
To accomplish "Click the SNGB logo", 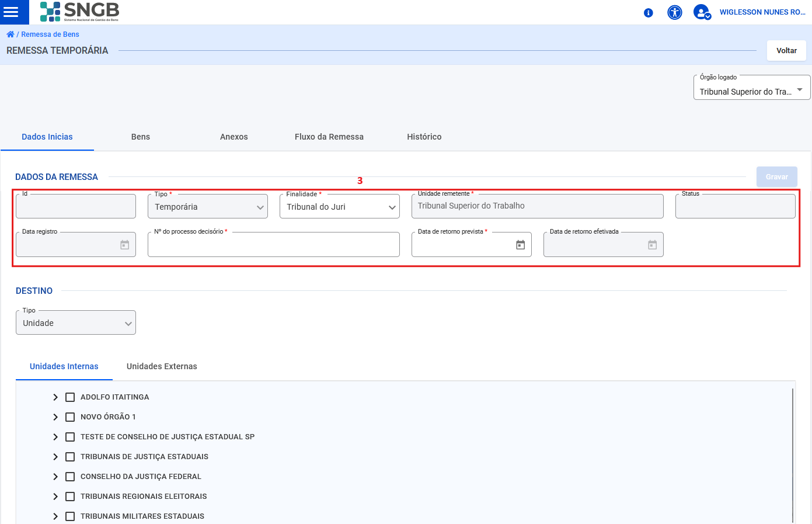I will pos(79,12).
